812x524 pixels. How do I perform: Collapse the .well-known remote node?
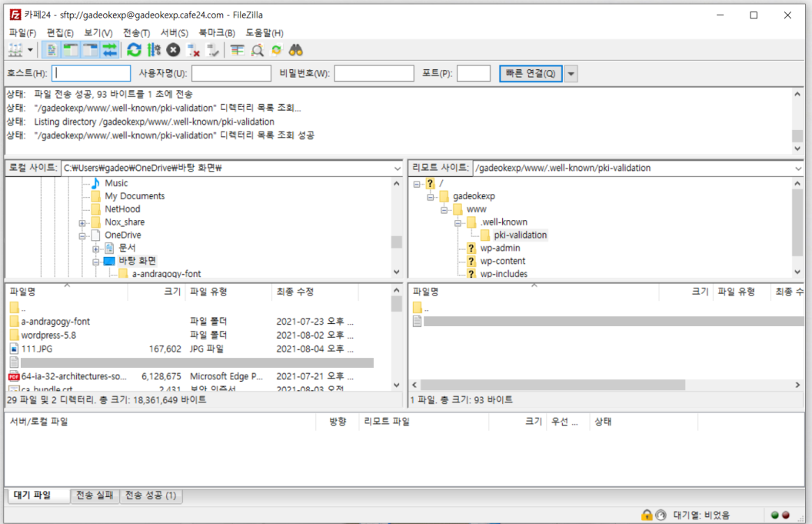[x=458, y=223]
